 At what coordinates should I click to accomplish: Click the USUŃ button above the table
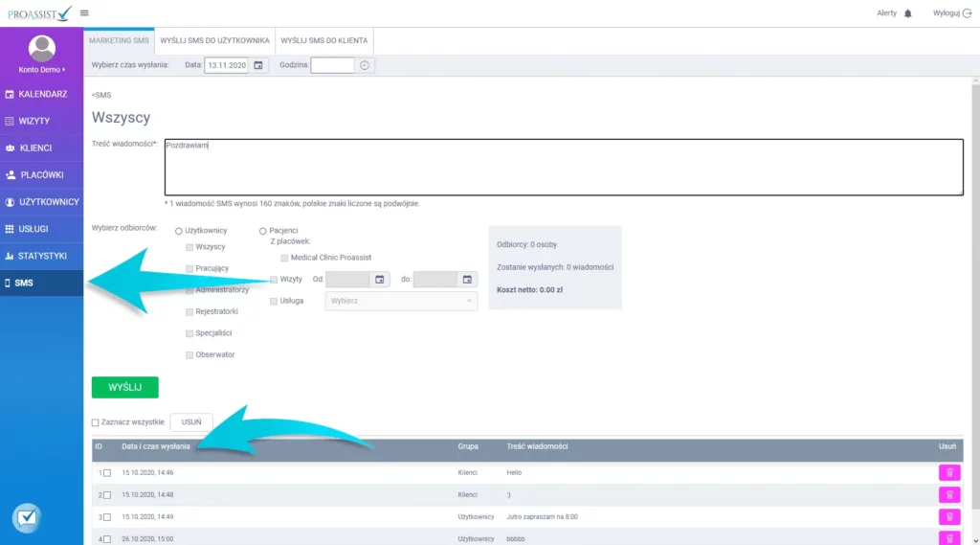pos(191,422)
